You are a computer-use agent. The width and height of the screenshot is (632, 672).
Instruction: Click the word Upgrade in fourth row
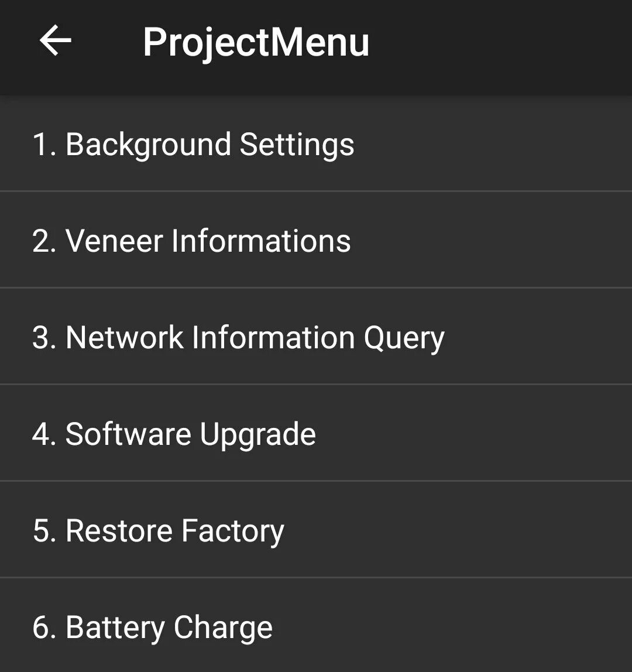point(257,435)
